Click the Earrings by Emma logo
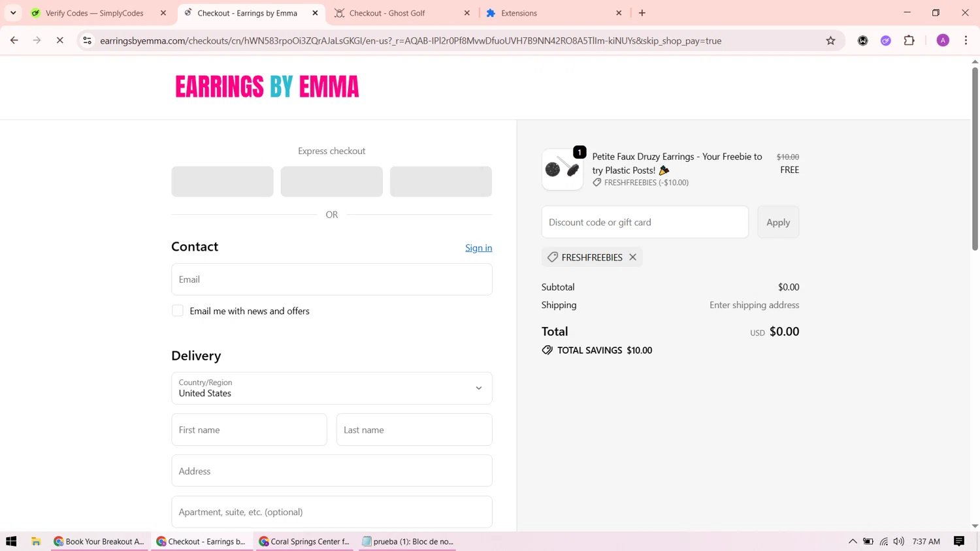980x551 pixels. point(267,87)
